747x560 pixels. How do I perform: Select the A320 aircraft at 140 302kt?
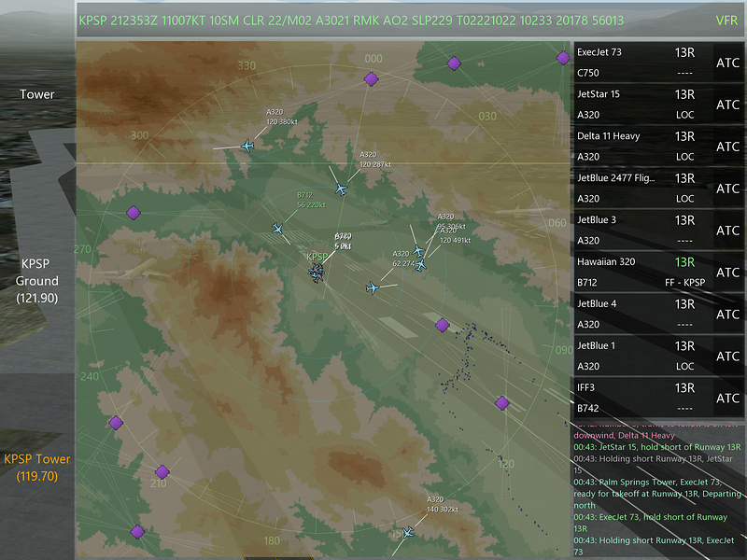point(408,532)
